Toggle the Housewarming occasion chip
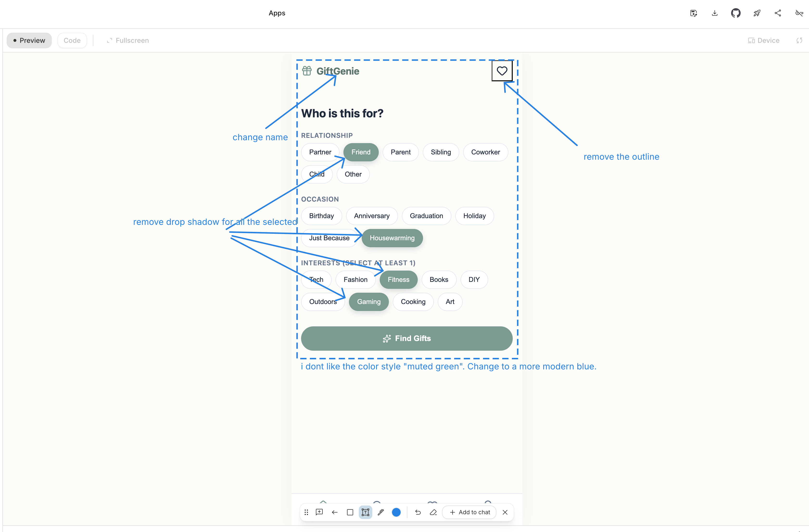Image resolution: width=809 pixels, height=532 pixels. coord(392,238)
